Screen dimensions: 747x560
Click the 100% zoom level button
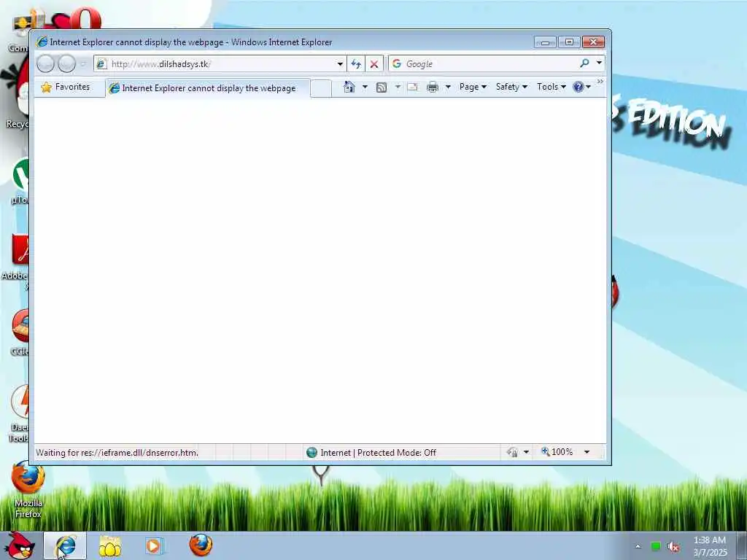[x=557, y=451]
